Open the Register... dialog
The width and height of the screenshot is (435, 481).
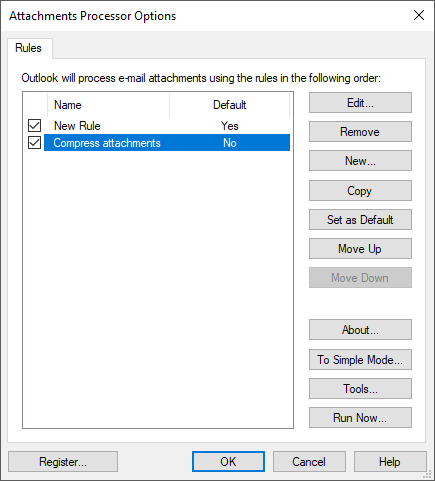point(63,462)
